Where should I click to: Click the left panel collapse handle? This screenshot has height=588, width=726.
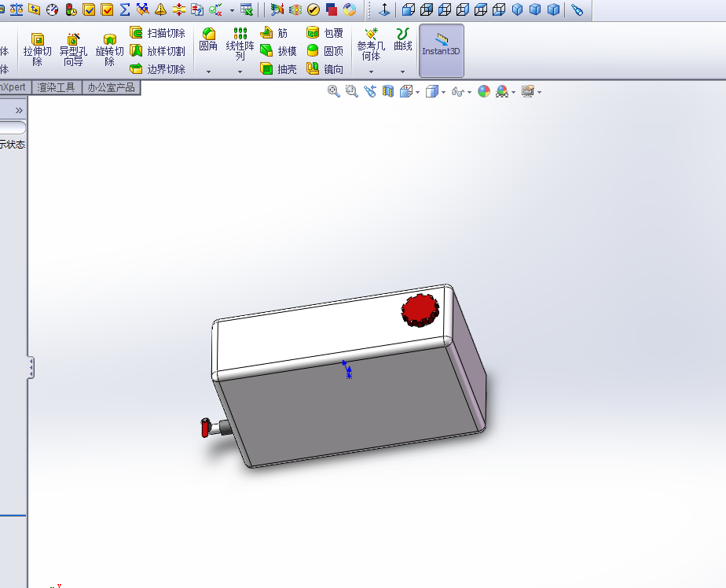(31, 367)
